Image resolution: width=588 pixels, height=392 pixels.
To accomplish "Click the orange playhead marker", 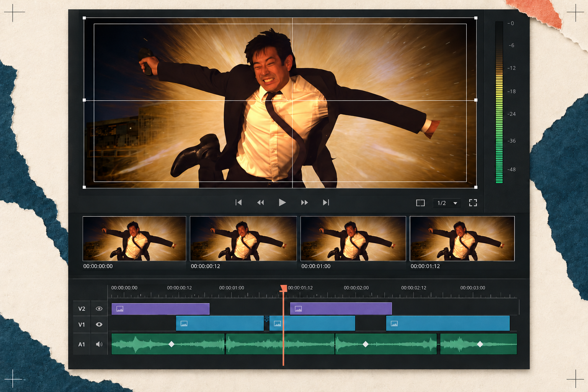I will point(283,288).
